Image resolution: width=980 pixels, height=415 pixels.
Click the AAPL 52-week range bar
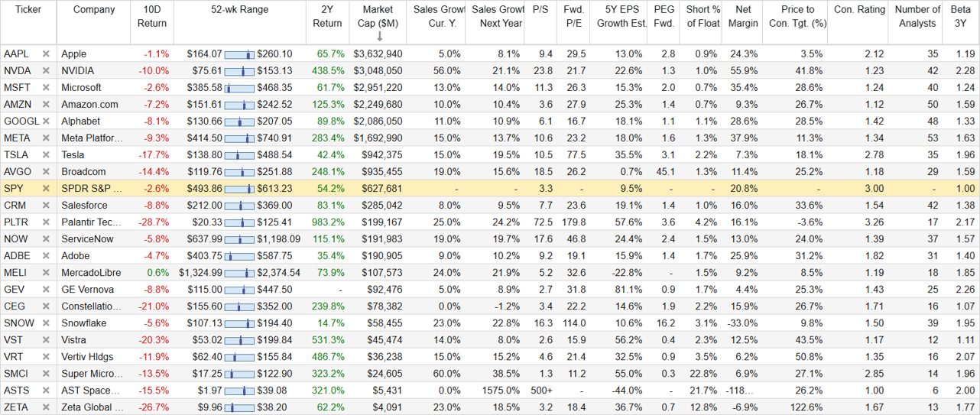coord(239,54)
